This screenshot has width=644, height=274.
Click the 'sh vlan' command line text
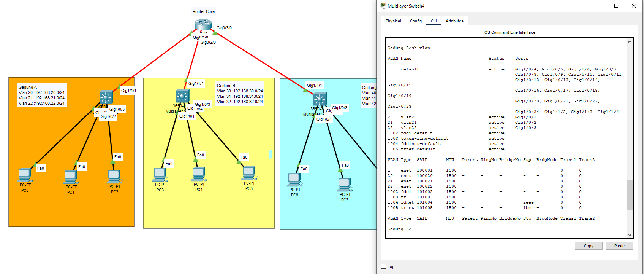[x=421, y=48]
